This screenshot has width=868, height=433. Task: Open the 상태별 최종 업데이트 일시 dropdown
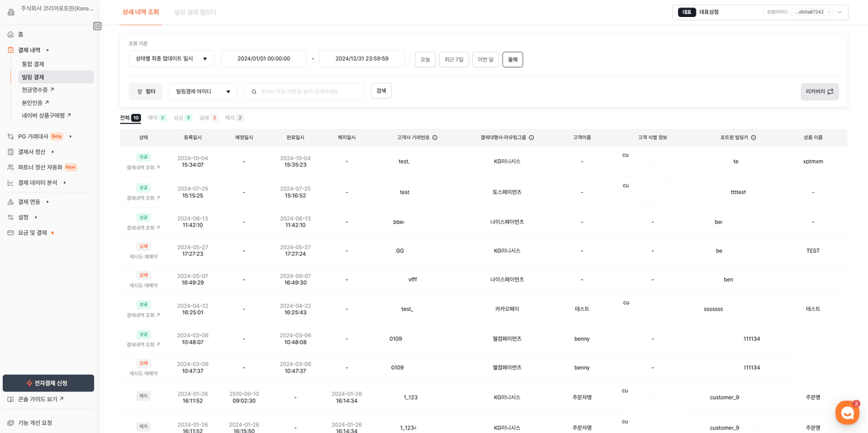(171, 59)
